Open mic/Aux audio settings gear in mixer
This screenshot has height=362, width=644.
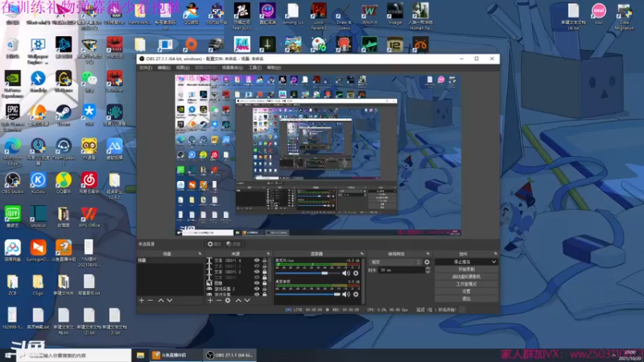point(356,273)
